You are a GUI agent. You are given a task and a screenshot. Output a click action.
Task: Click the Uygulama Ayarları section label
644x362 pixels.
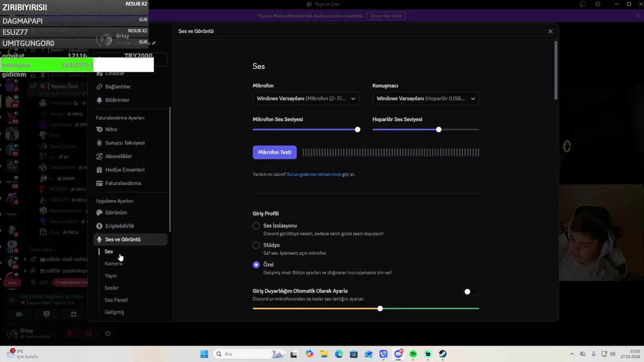(x=115, y=201)
